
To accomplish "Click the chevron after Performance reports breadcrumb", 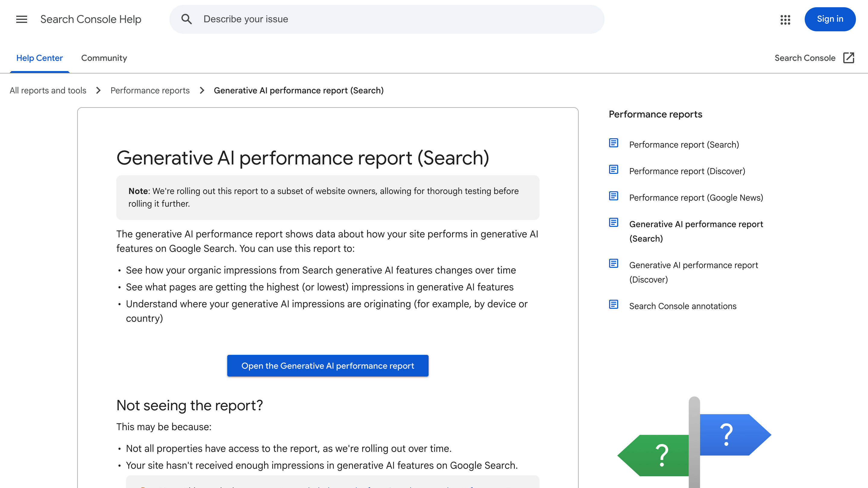I will [202, 91].
